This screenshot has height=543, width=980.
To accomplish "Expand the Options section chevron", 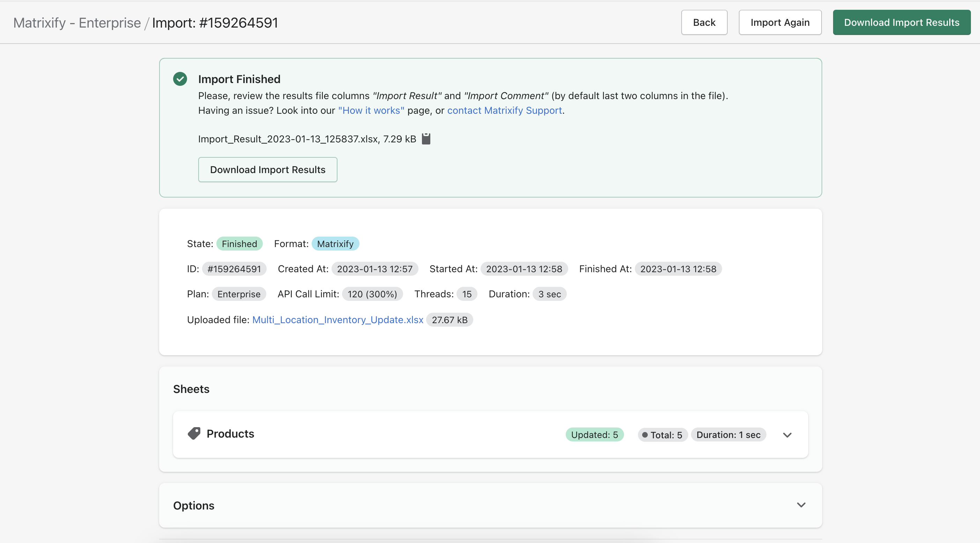I will tap(801, 505).
